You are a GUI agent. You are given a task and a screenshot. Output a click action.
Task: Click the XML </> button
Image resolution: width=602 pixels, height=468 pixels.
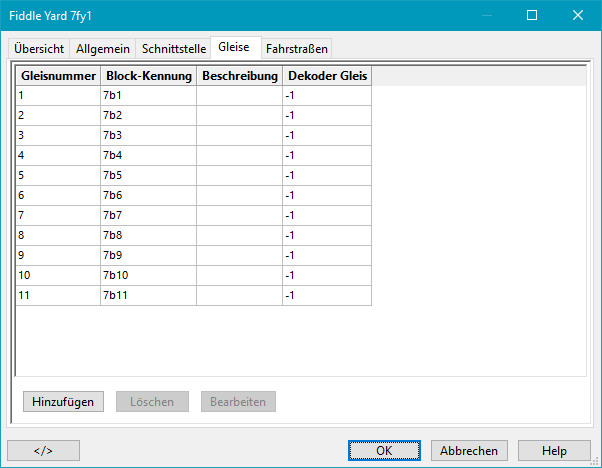(x=43, y=450)
